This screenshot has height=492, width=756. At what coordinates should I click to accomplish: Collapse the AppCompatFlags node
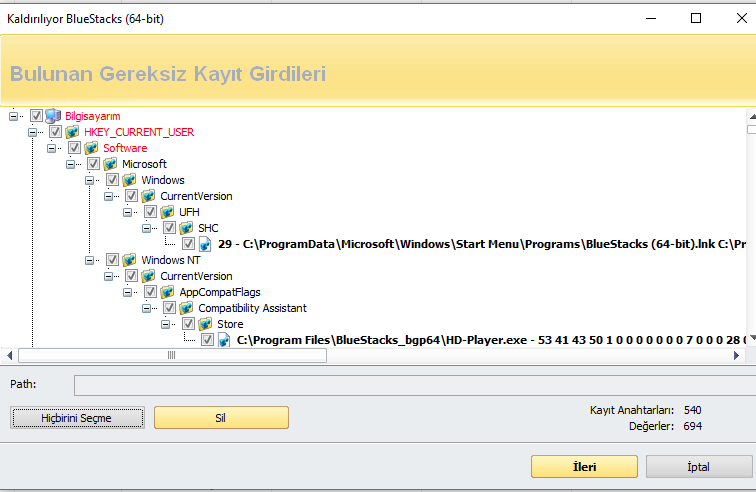pyautogui.click(x=127, y=292)
